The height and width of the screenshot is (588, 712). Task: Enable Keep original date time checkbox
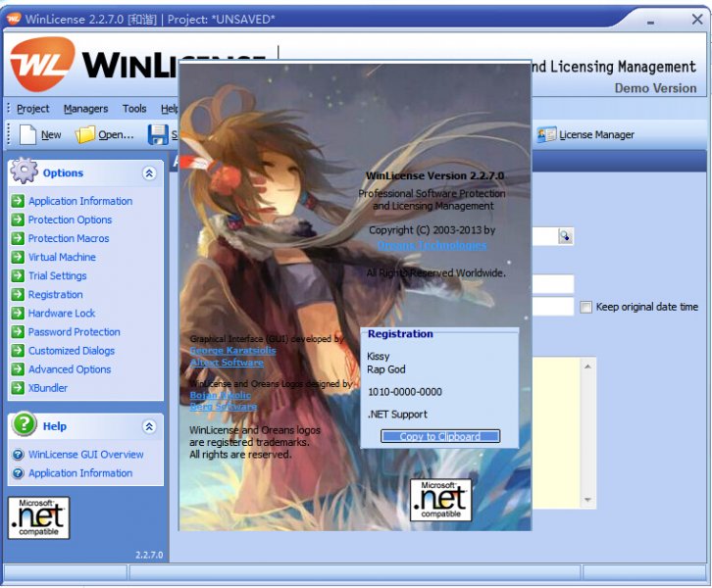[585, 307]
